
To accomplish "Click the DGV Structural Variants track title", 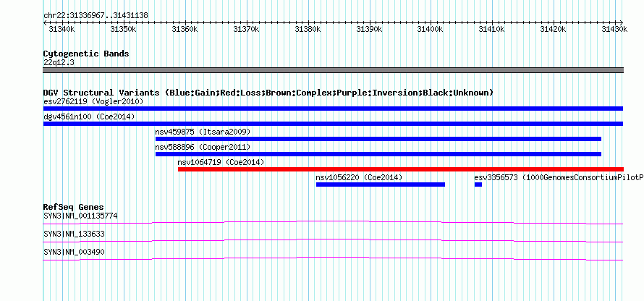I will 268,93.
